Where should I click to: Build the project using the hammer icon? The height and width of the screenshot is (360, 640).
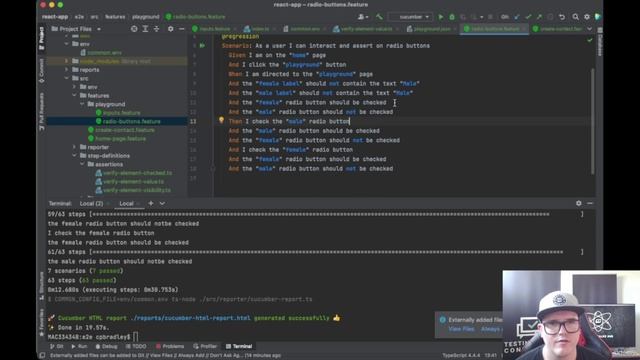(x=379, y=17)
